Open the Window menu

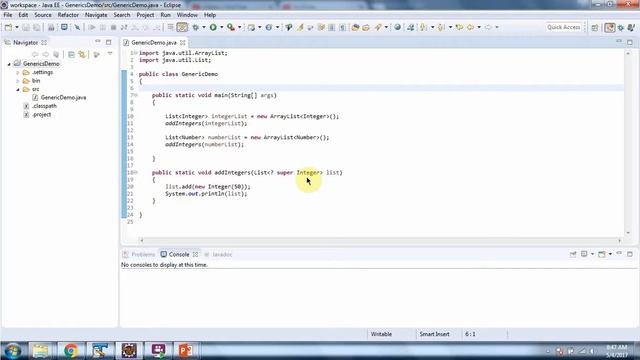click(x=187, y=15)
